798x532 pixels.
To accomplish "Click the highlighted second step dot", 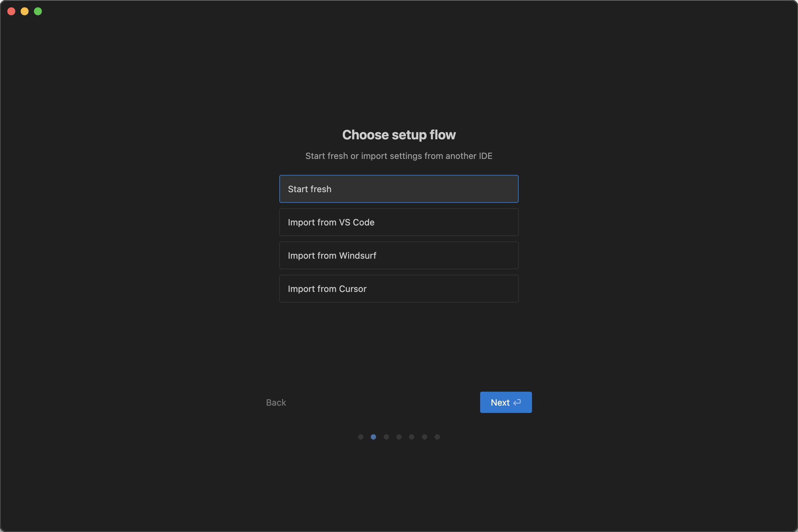I will tap(373, 437).
